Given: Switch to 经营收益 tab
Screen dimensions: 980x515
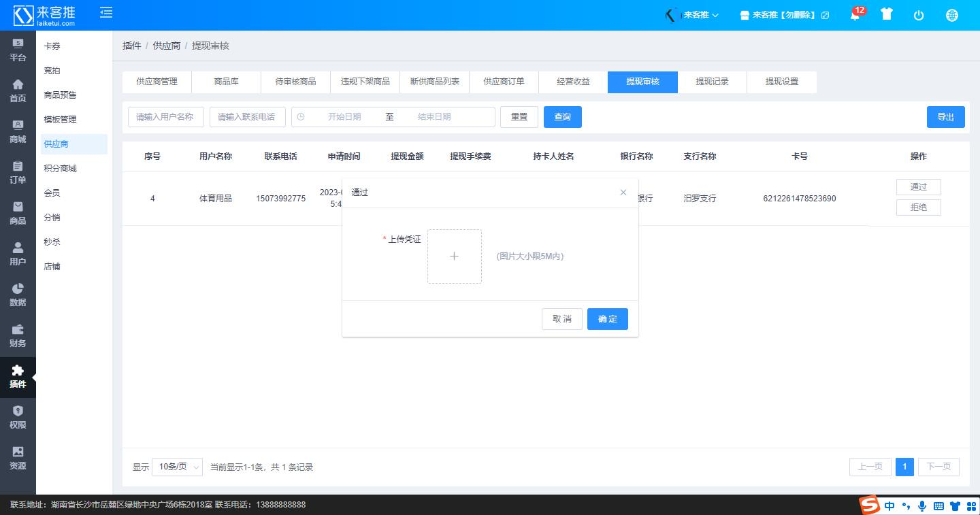Looking at the screenshot, I should 574,82.
